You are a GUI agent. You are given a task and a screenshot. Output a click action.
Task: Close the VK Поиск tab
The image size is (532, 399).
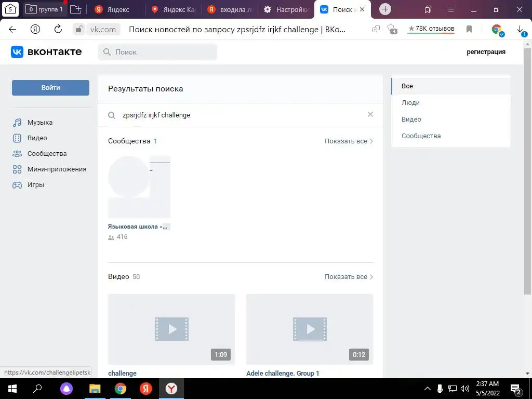click(x=362, y=9)
